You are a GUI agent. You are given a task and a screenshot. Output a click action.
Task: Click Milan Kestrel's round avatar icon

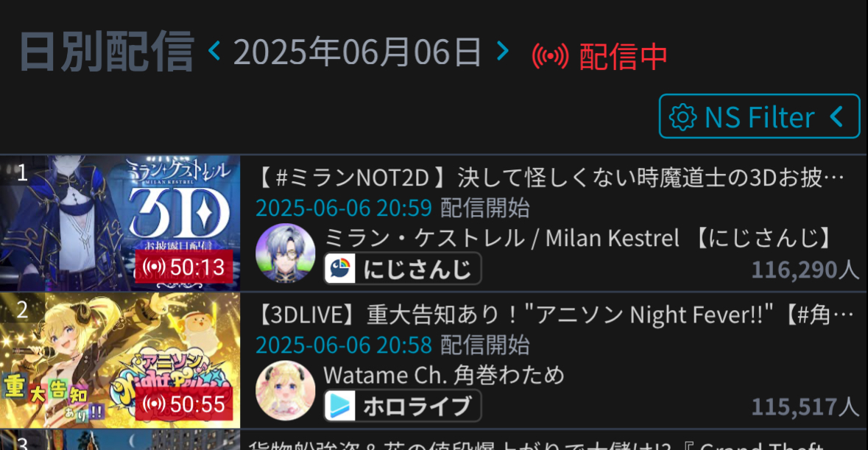[285, 253]
